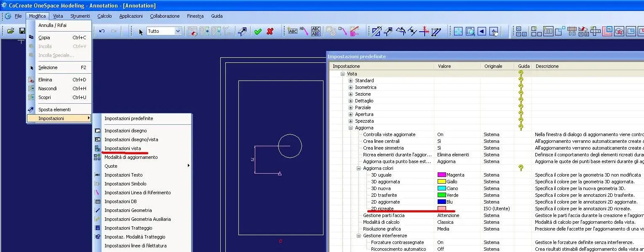Click the green checkmark confirm icon
The width and height of the screenshot is (644, 252).
[x=258, y=31]
